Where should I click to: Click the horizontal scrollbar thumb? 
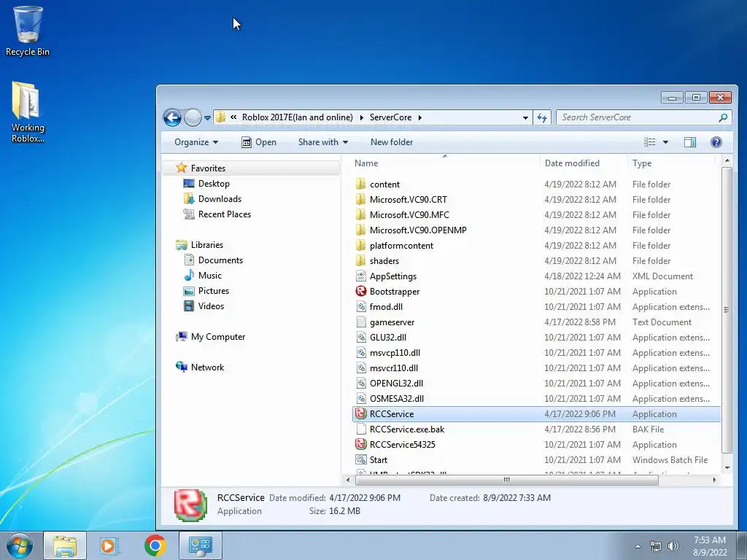pos(506,480)
